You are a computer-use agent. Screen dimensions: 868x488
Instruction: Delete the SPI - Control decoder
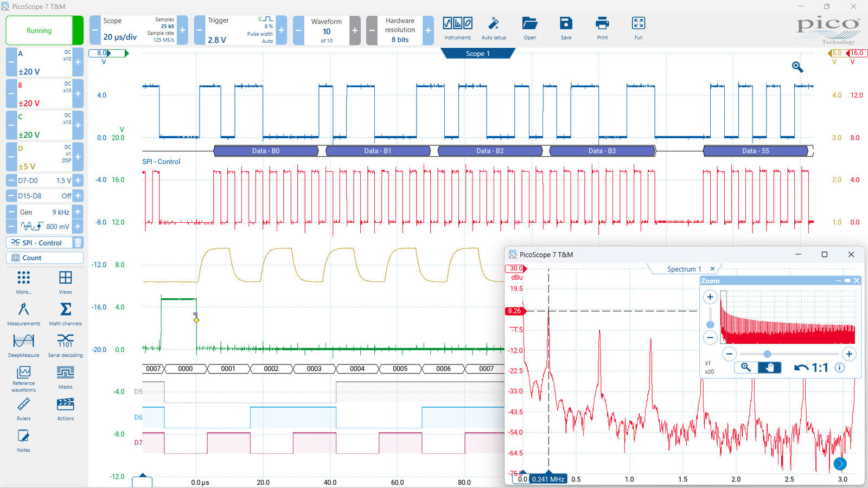[x=78, y=242]
